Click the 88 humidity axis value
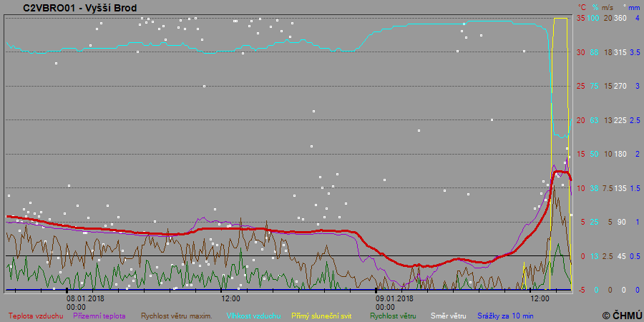This screenshot has width=644, height=322. point(594,52)
